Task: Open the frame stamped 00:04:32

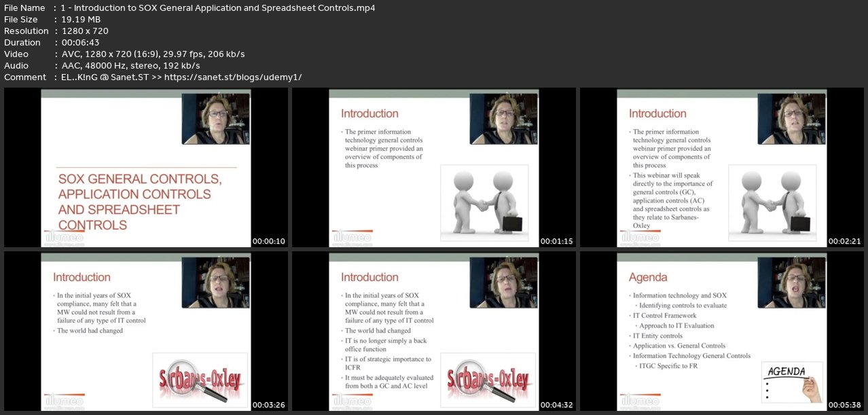Action: point(434,331)
